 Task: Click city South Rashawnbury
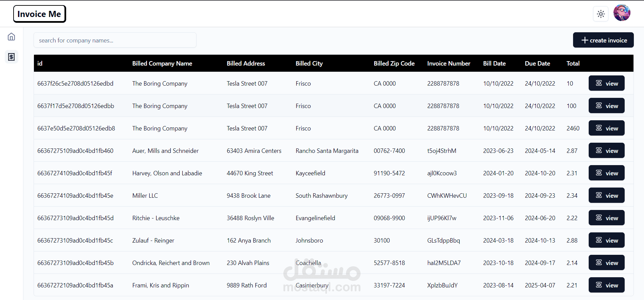322,196
